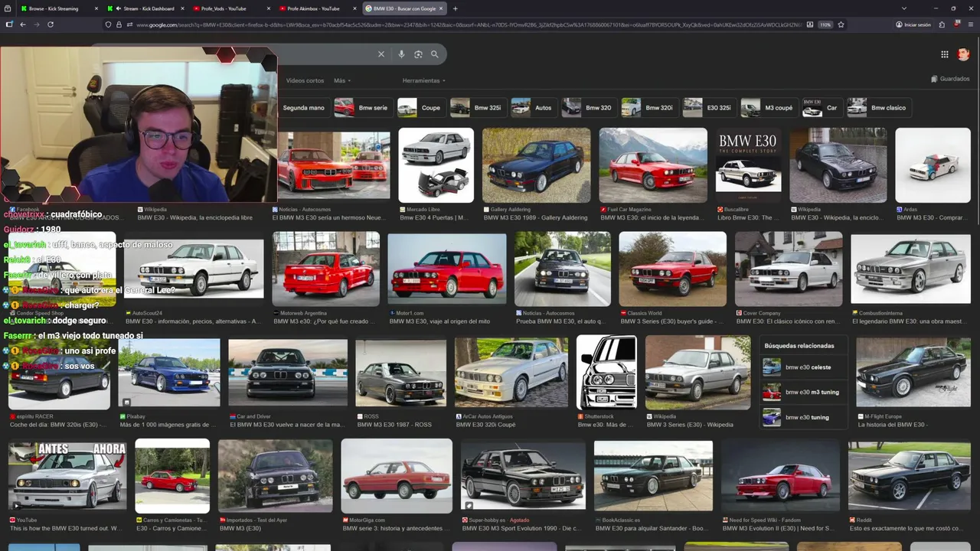Click Iniciar sesión in Firefox toolbar
This screenshot has width=980, height=551.
tap(913, 24)
